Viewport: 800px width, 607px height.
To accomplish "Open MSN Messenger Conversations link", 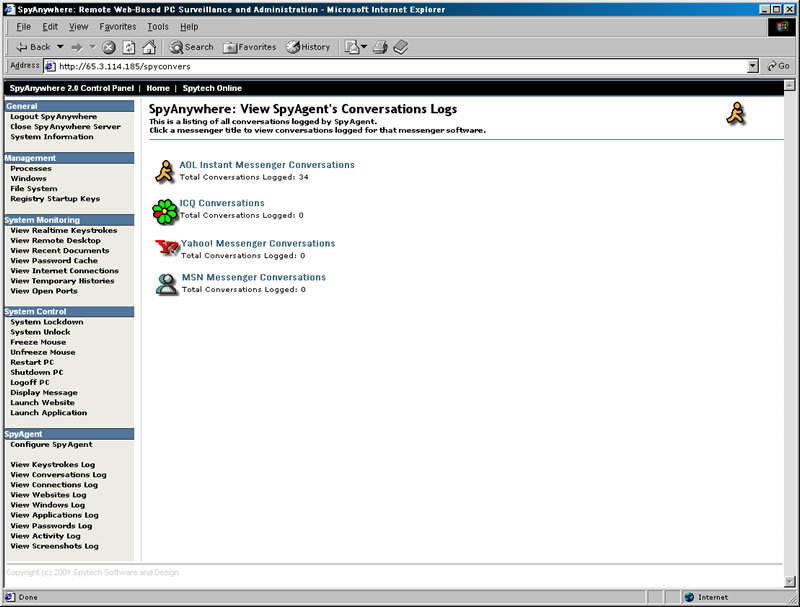I will coord(254,277).
